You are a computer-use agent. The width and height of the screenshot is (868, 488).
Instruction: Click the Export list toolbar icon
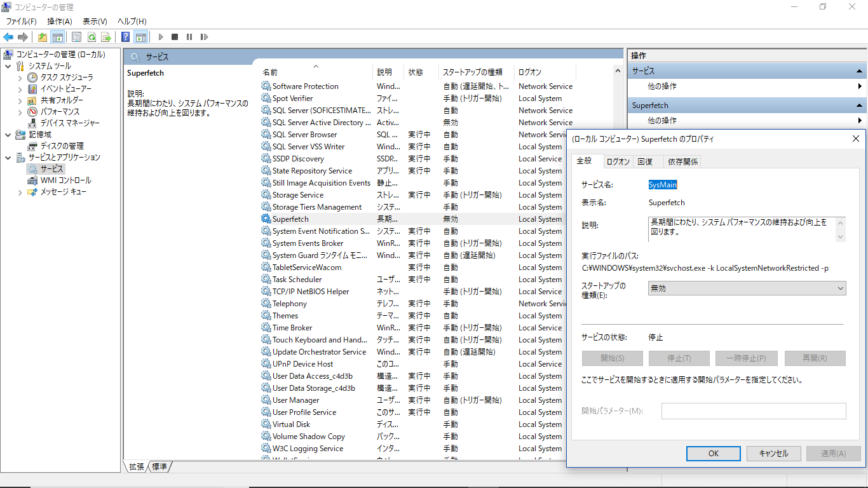pyautogui.click(x=106, y=37)
